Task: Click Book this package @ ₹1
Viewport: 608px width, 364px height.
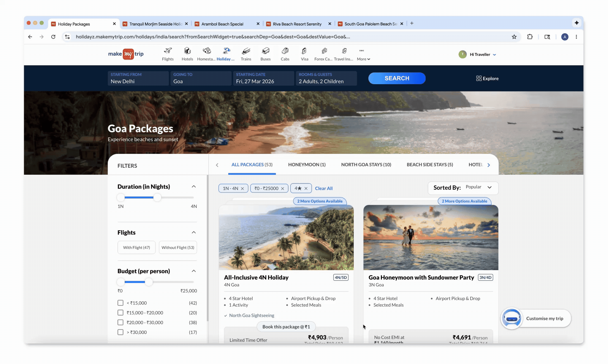Action: (x=286, y=327)
